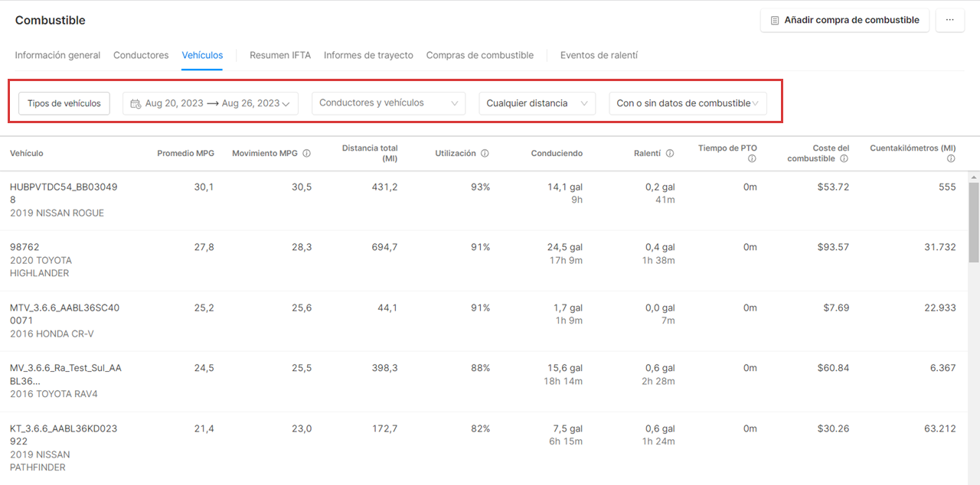Open the ellipsis menu at top right
The height and width of the screenshot is (485, 980).
pyautogui.click(x=949, y=20)
